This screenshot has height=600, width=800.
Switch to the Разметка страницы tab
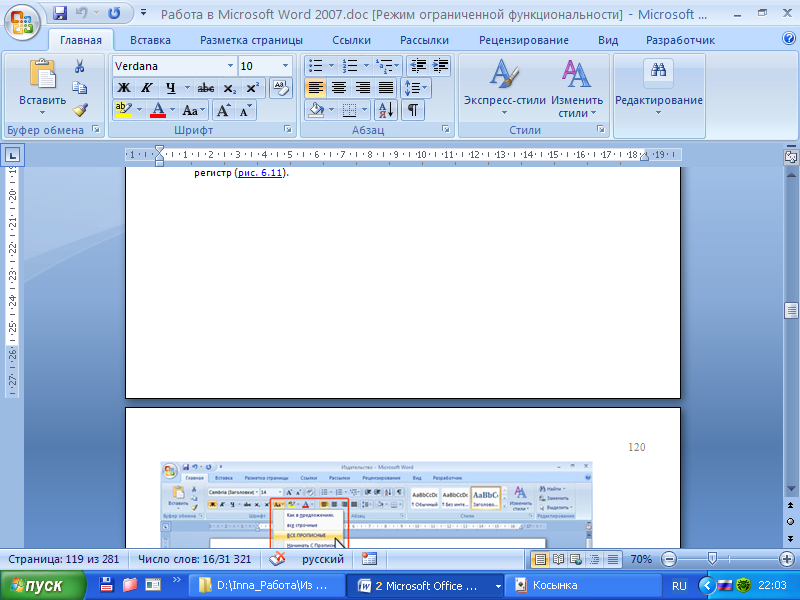click(x=251, y=40)
